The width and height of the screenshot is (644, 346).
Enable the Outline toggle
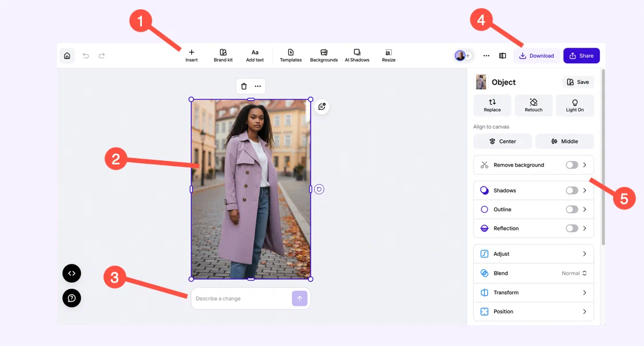[x=572, y=209]
